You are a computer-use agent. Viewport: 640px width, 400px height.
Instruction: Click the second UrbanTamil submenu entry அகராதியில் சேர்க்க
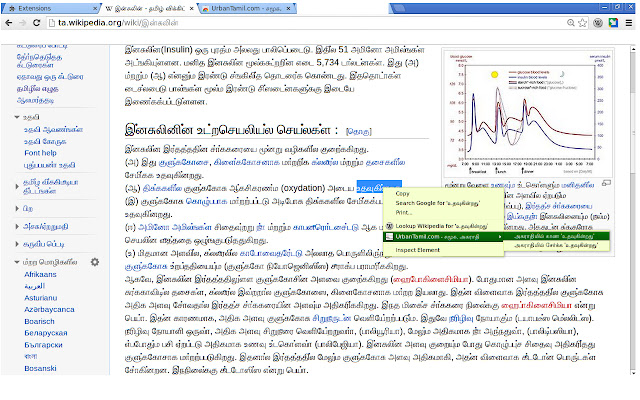556,245
